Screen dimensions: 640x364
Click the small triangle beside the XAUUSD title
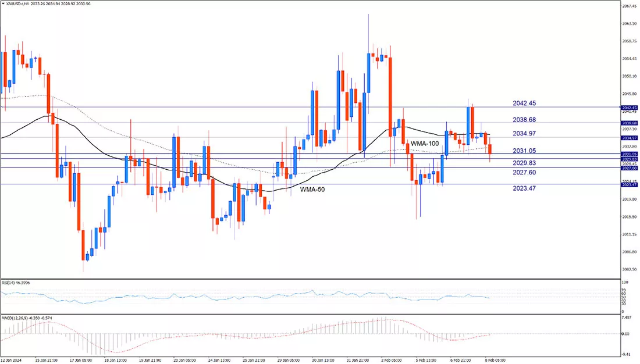(3, 3)
